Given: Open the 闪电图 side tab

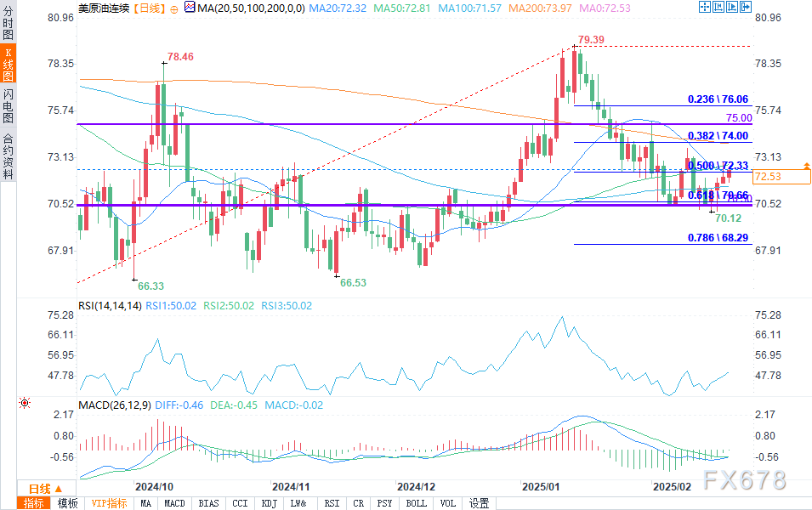Looking at the screenshot, I should 8,105.
